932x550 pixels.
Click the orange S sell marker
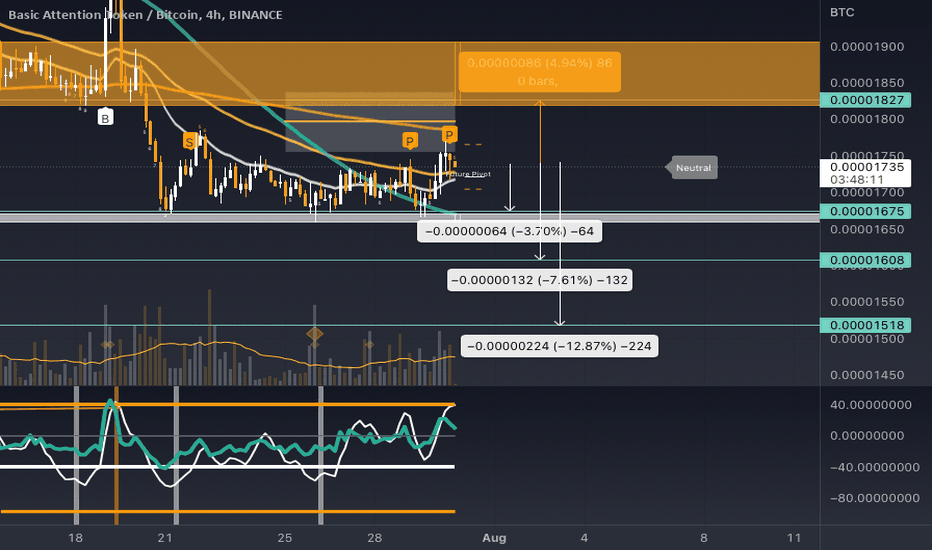click(x=189, y=142)
